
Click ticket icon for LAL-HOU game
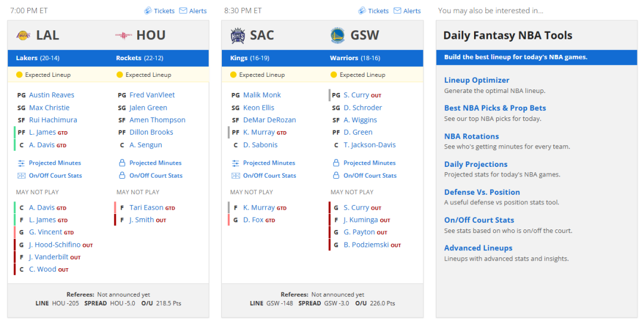pos(148,11)
